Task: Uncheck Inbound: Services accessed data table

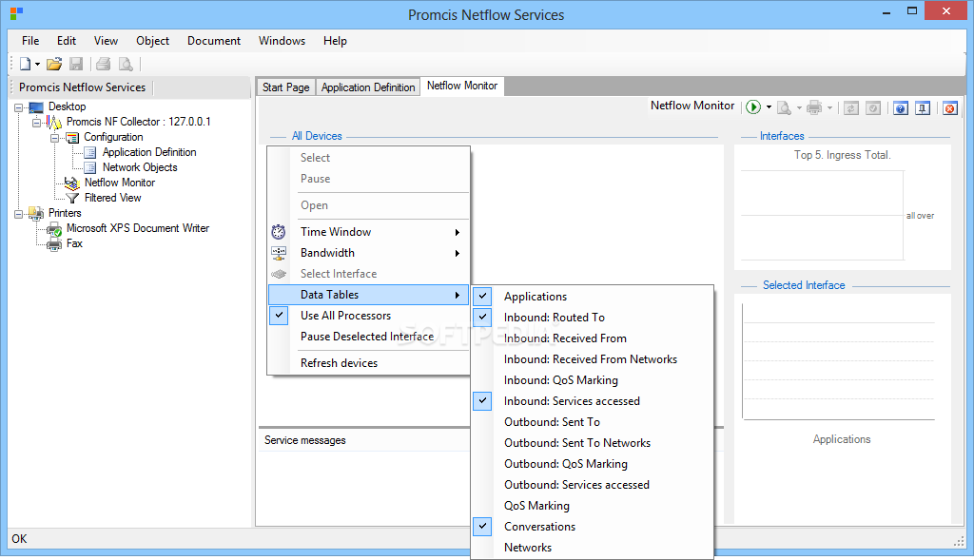Action: (x=482, y=401)
